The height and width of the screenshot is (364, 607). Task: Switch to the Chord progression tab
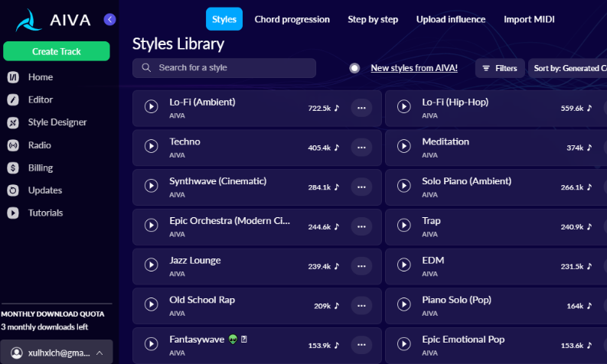click(x=292, y=19)
